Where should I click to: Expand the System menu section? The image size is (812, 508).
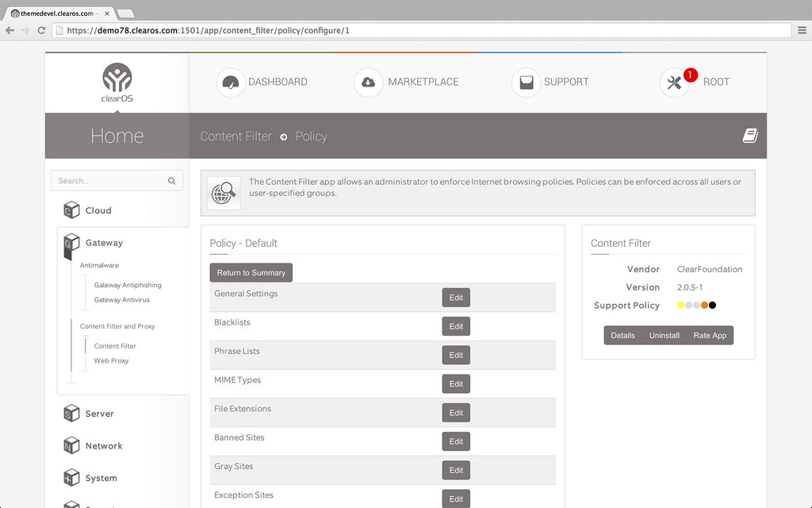[x=101, y=478]
